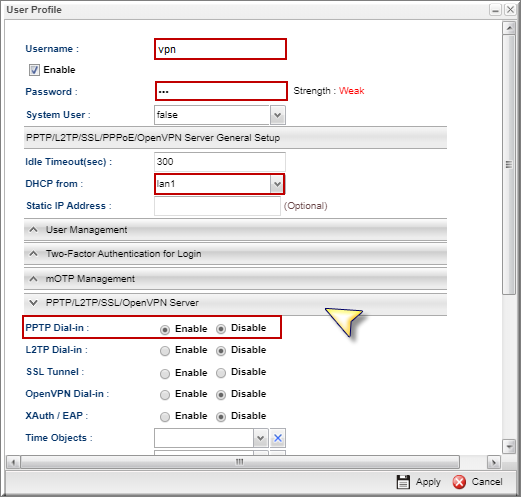Viewport: 521px width, 497px height.
Task: Click the Apply floppy disk icon
Action: (403, 482)
